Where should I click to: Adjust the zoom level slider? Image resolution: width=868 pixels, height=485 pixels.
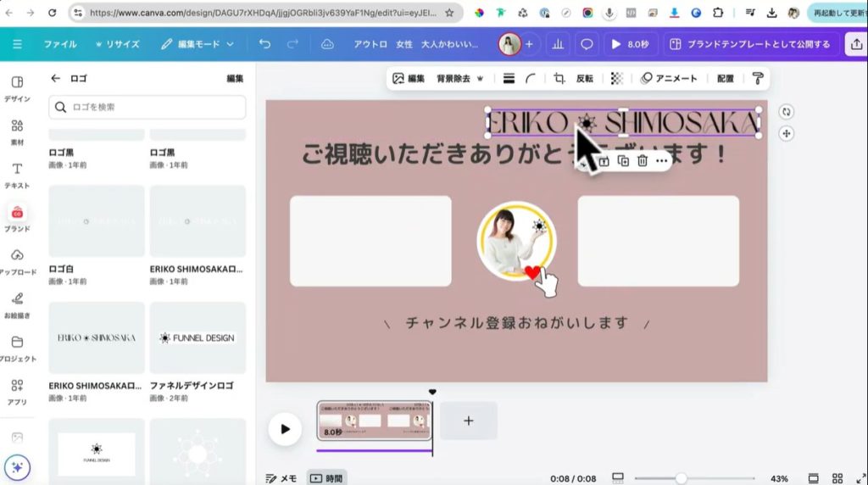(681, 478)
